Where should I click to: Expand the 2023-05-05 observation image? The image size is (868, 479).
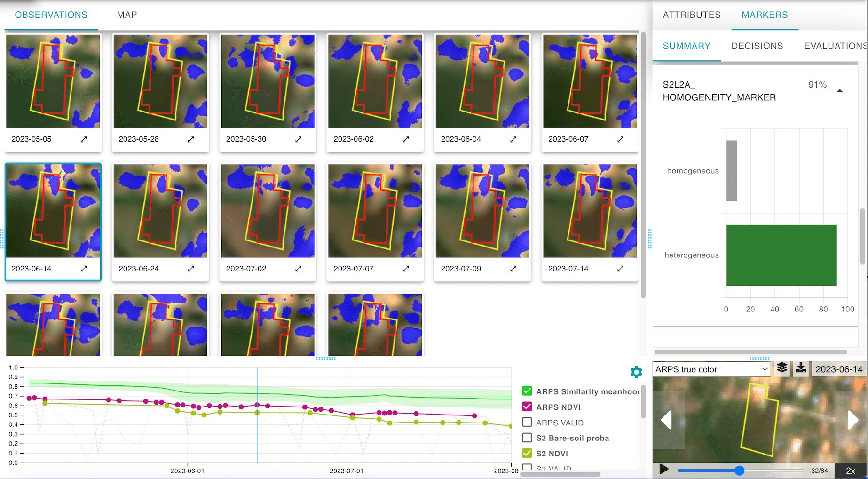pos(84,139)
